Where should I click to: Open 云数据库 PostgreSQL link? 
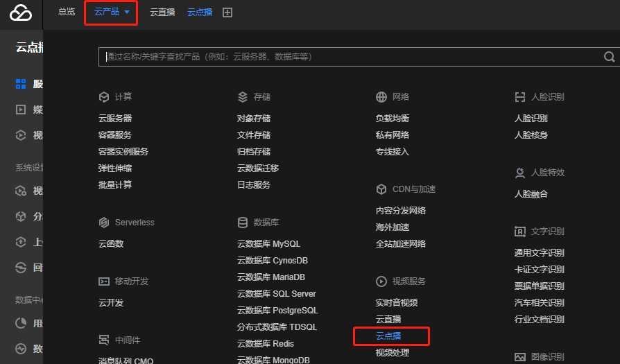[x=277, y=310]
